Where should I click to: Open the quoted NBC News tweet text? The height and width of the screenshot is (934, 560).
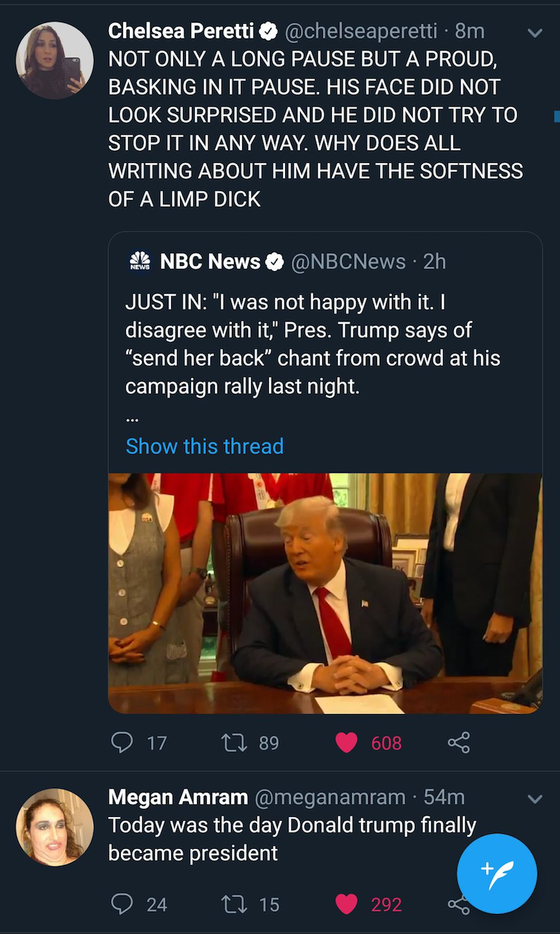coord(313,344)
